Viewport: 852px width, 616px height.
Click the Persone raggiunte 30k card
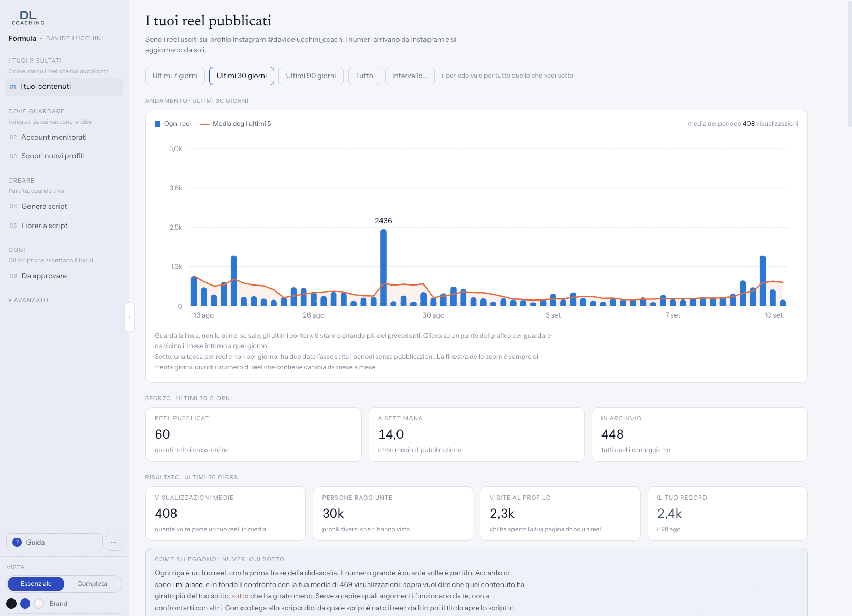pos(393,514)
